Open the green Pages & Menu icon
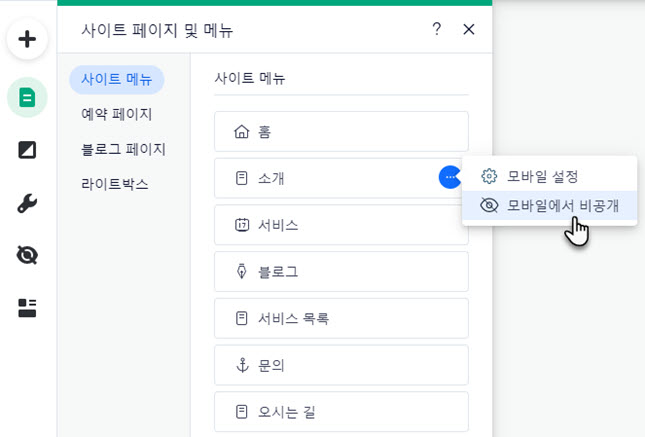Image resolution: width=645 pixels, height=437 pixels. coord(27,98)
